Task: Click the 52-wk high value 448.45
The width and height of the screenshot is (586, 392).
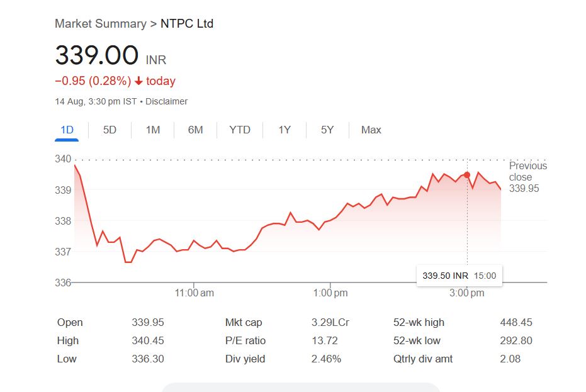Action: (x=516, y=323)
